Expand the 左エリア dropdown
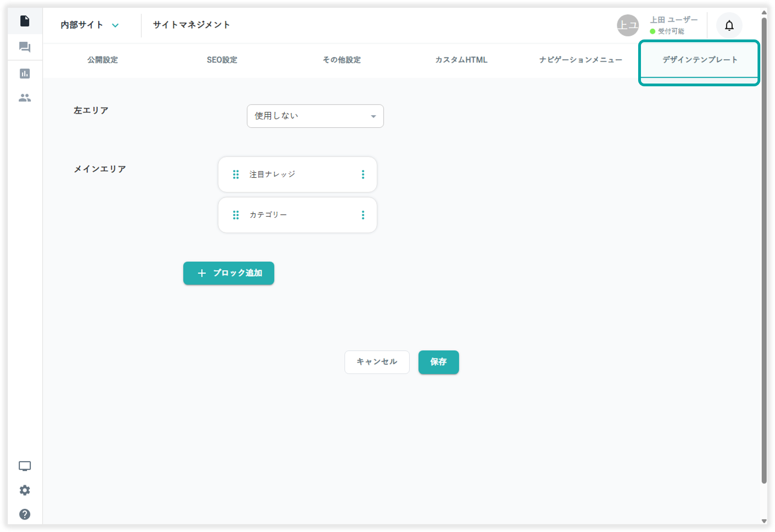Image resolution: width=775 pixels, height=532 pixels. click(315, 116)
